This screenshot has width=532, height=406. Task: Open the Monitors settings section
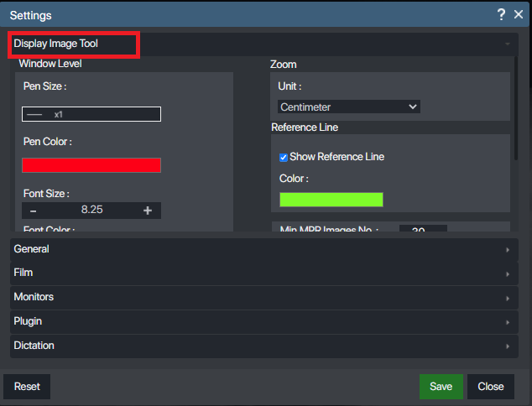coord(260,298)
